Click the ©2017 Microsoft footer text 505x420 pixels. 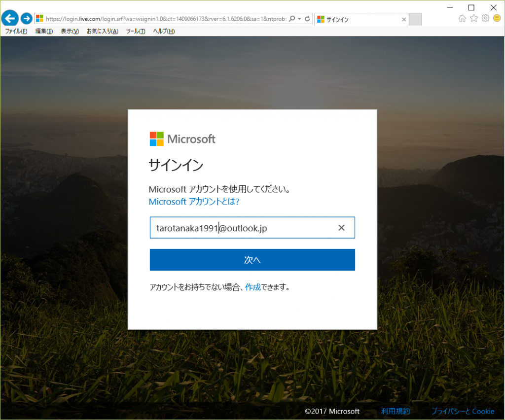332,411
